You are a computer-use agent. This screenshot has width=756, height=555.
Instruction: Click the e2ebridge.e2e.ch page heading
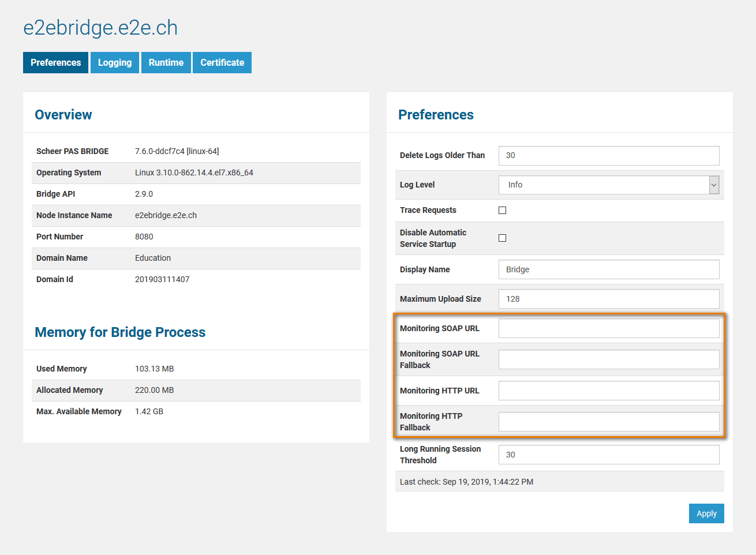(100, 28)
